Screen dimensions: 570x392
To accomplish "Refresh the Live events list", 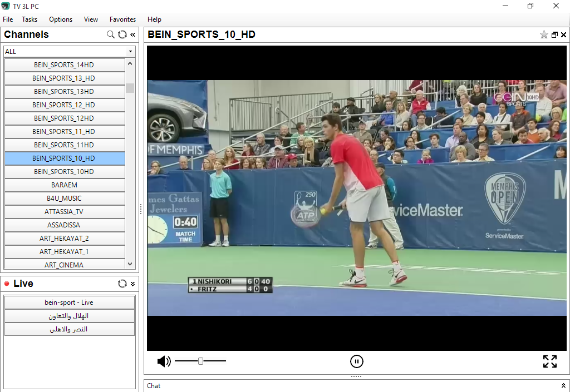I will 122,284.
